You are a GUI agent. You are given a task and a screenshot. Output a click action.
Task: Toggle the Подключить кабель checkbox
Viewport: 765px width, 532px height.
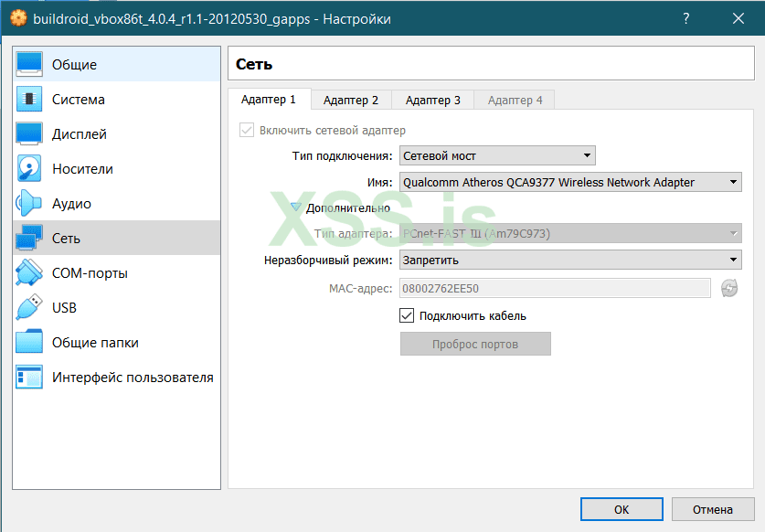pyautogui.click(x=408, y=316)
